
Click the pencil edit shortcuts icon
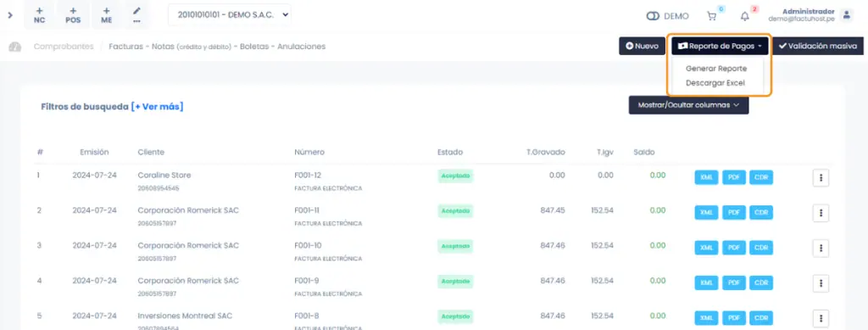click(136, 15)
